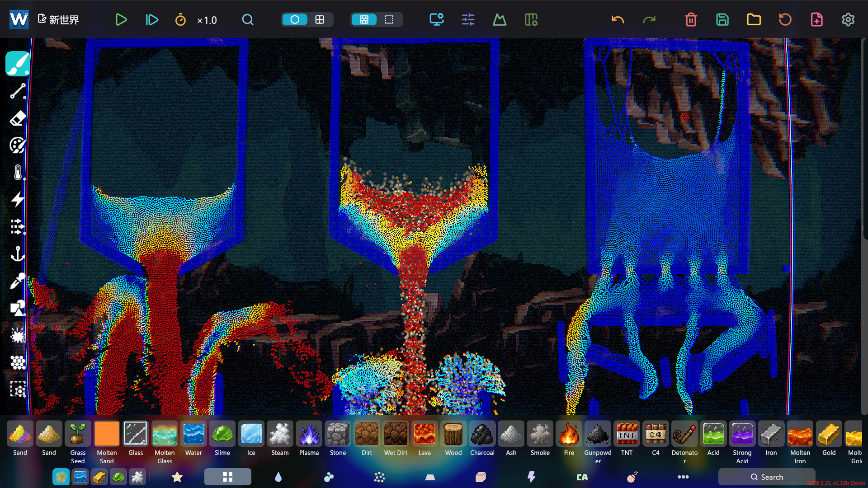Open the CA category tab
This screenshot has height=488, width=868.
click(582, 477)
